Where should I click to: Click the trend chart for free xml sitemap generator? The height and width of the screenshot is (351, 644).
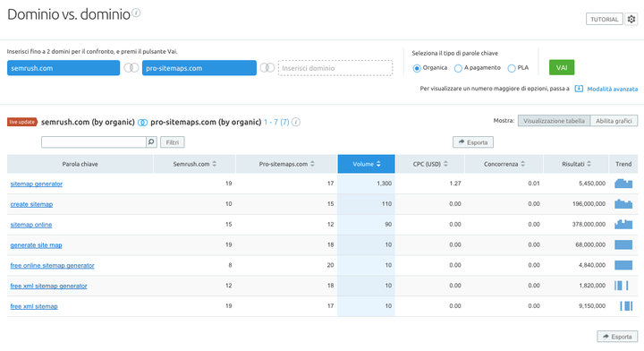tap(622, 286)
